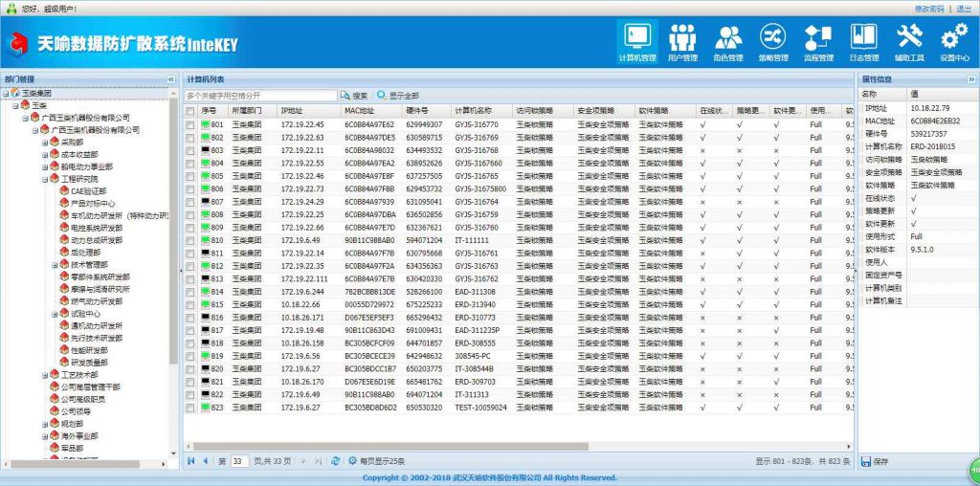Click 显示全部 to show all computers
Viewport: 980px width, 486px height.
pyautogui.click(x=398, y=96)
